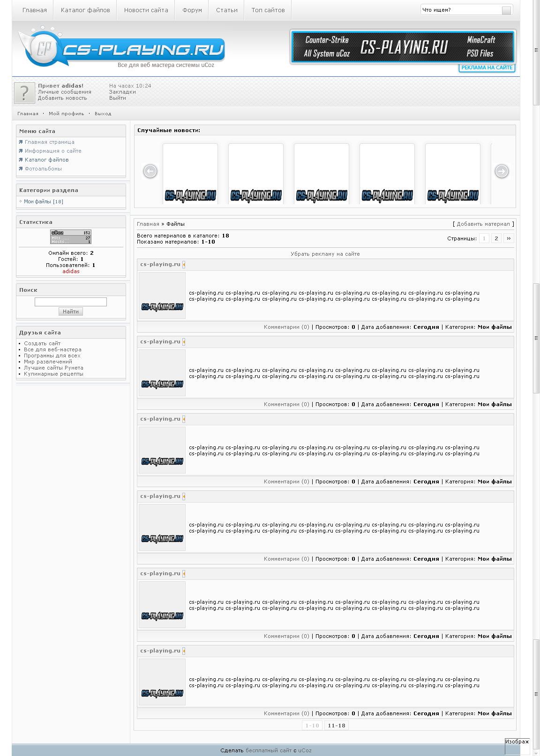Click the previous arrow in random news carousel
Viewport: 540px width, 756px height.
tap(150, 171)
